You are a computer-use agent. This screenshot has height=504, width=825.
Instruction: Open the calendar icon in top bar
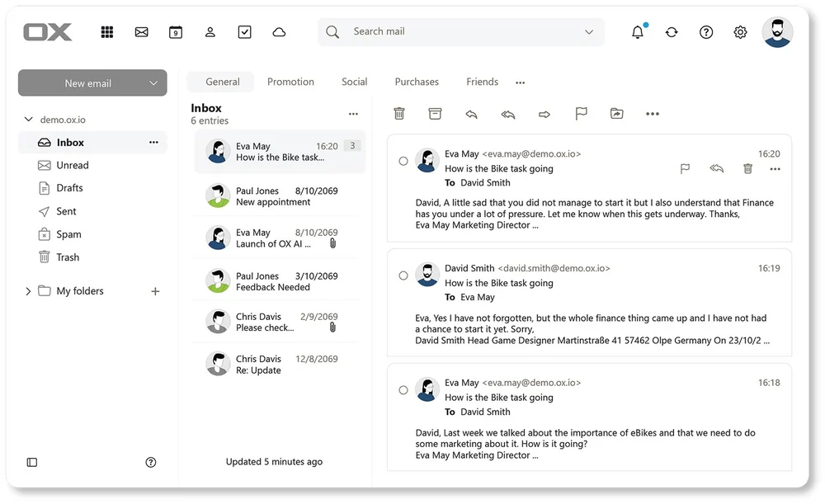click(x=176, y=32)
